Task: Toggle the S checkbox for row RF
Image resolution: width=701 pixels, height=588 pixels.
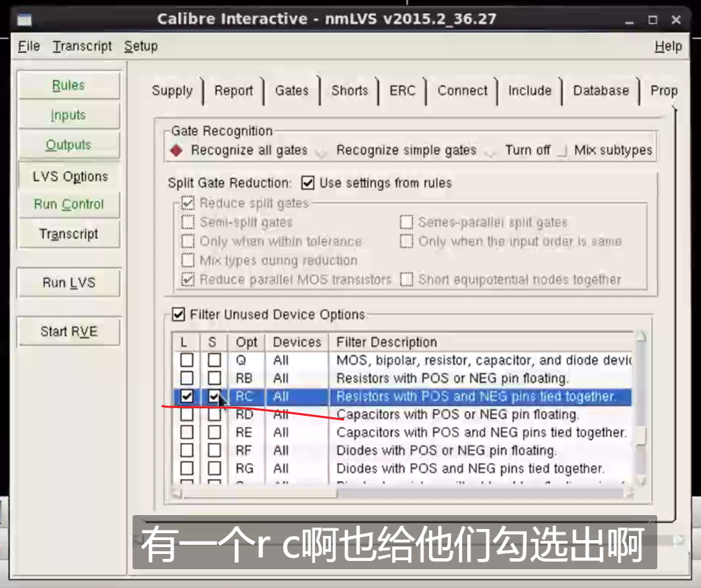Action: 214,451
